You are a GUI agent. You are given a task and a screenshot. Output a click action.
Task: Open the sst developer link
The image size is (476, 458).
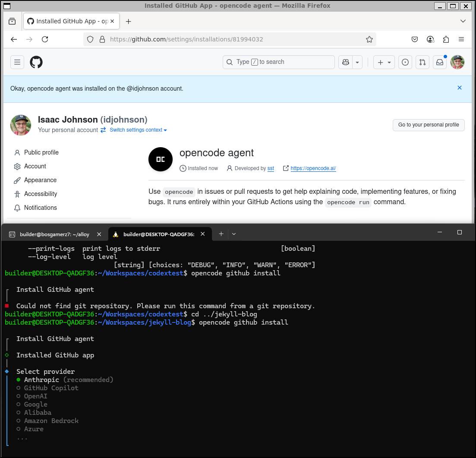[x=271, y=168]
